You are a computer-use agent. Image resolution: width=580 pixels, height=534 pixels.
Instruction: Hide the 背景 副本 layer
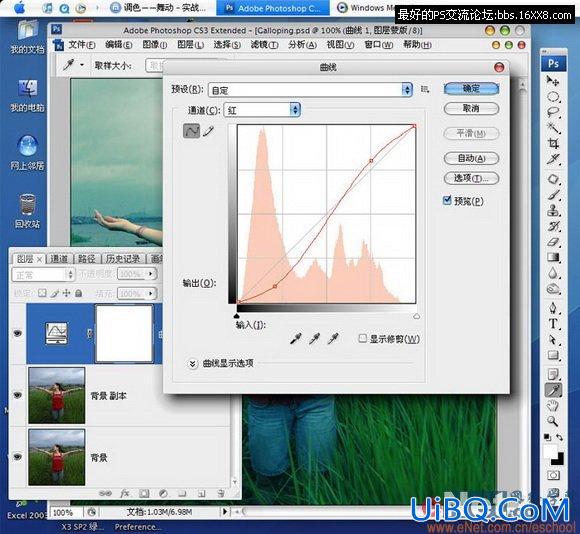17,395
